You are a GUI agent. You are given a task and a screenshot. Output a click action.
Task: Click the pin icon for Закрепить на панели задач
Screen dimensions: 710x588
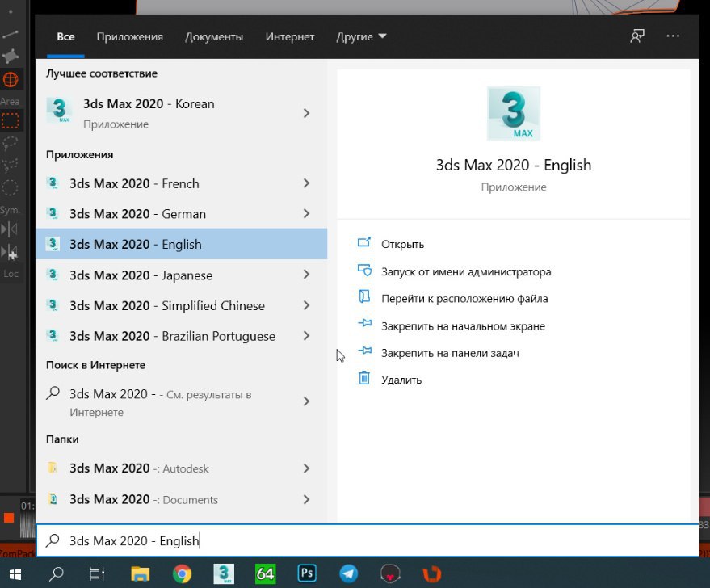[x=364, y=351]
